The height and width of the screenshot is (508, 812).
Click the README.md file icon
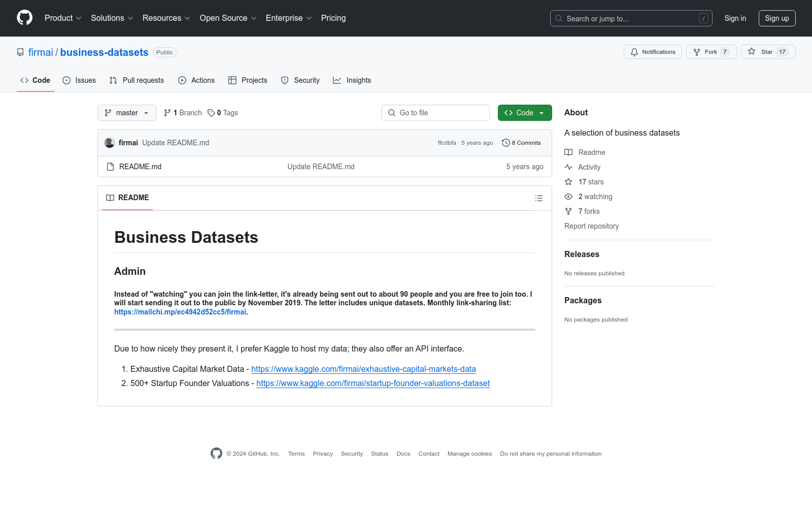(x=110, y=167)
